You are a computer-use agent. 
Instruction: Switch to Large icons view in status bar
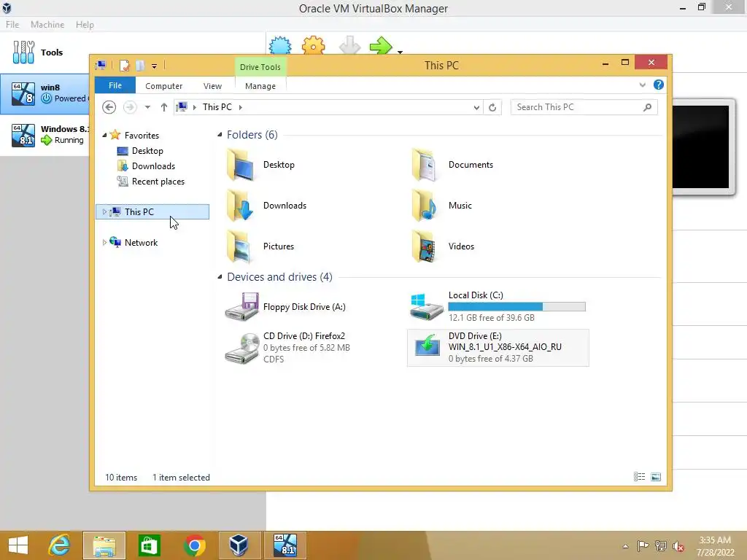656,477
